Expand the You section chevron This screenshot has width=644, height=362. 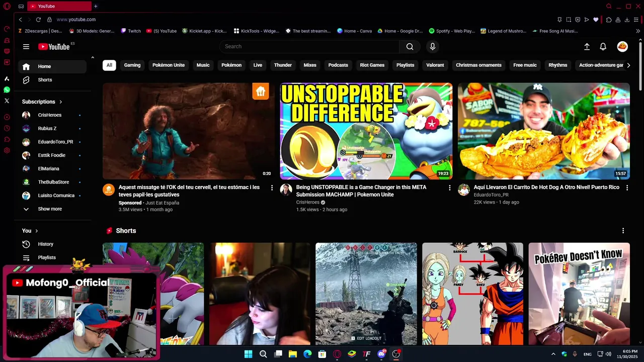click(x=37, y=231)
